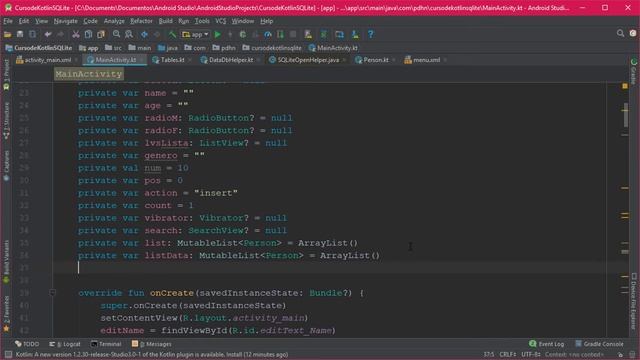Click the yellow inspection status square indicator

pyautogui.click(x=625, y=86)
